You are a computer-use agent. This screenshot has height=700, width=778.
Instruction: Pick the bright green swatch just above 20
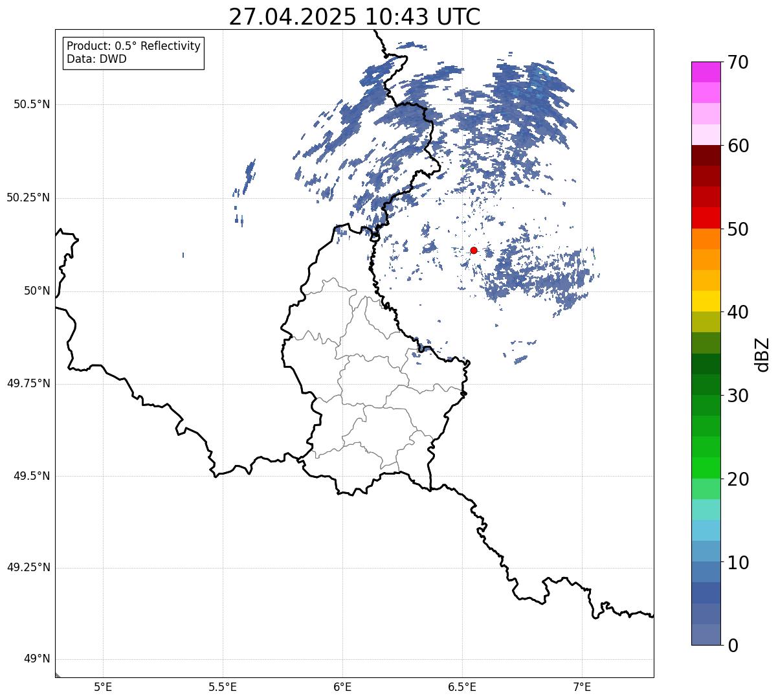click(706, 468)
